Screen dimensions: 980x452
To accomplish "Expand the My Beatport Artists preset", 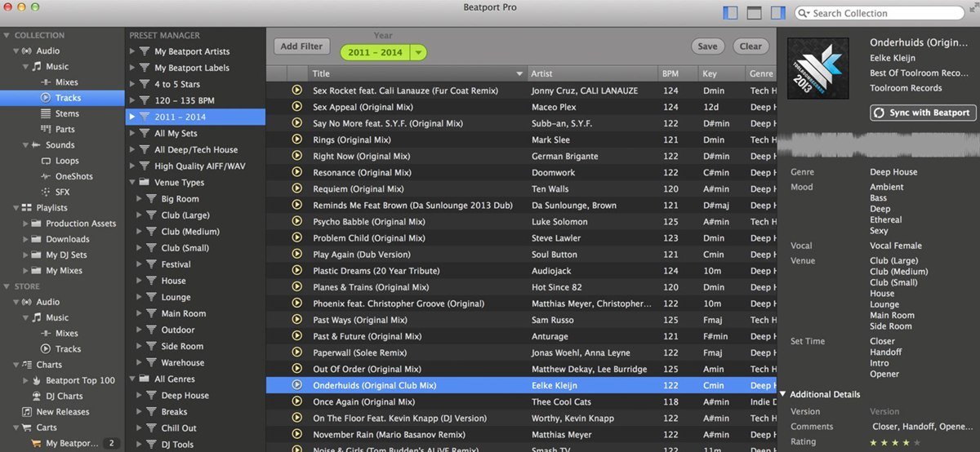I will pos(132,51).
